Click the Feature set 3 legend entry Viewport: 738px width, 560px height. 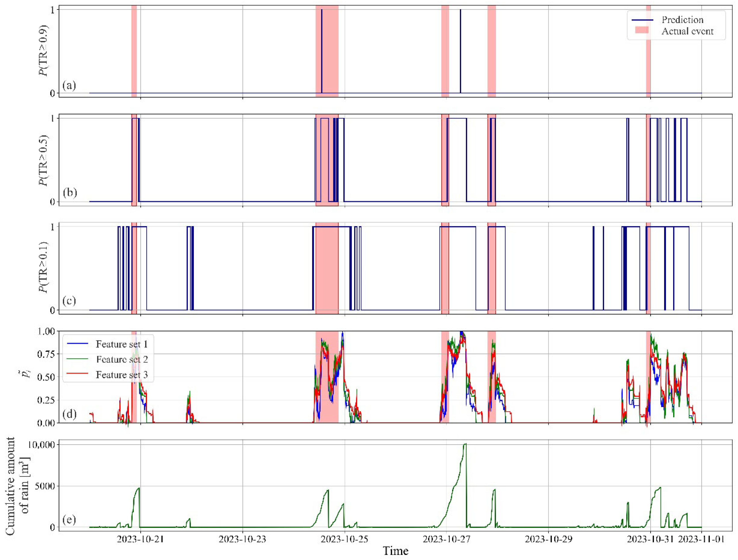[121, 375]
